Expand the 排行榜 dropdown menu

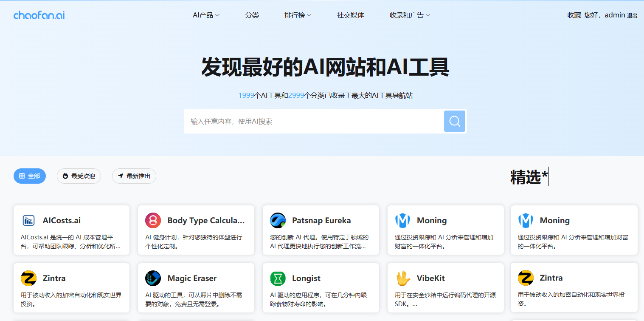click(x=298, y=15)
